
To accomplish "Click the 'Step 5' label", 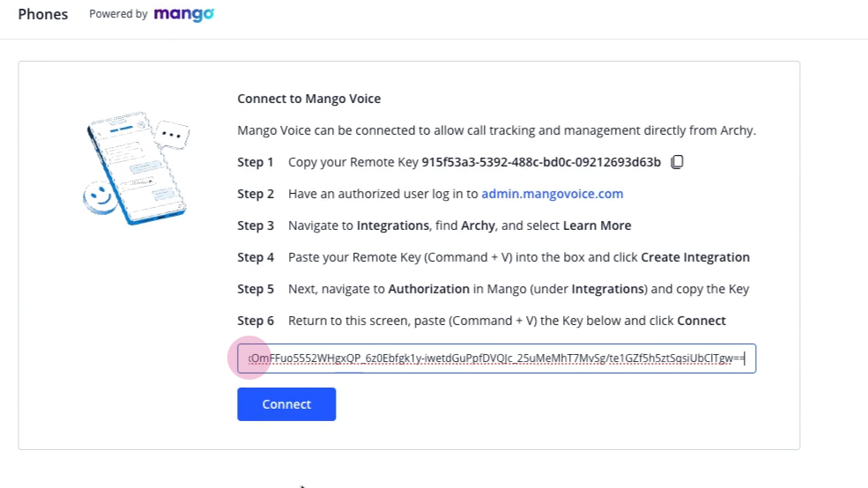I will pos(256,289).
